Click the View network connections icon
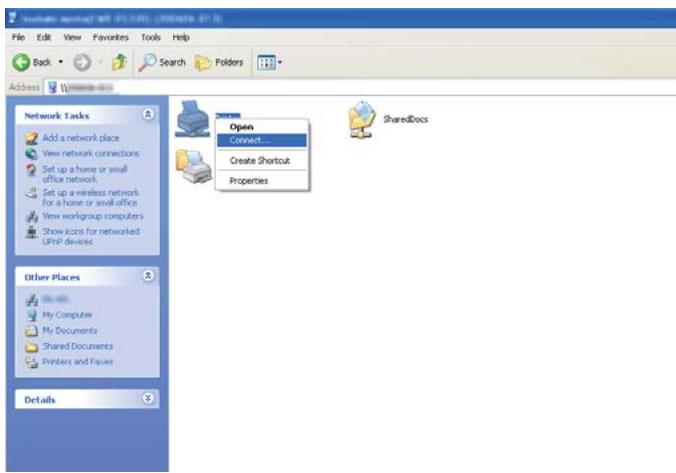Viewport: 676px width, 473px height. point(31,153)
